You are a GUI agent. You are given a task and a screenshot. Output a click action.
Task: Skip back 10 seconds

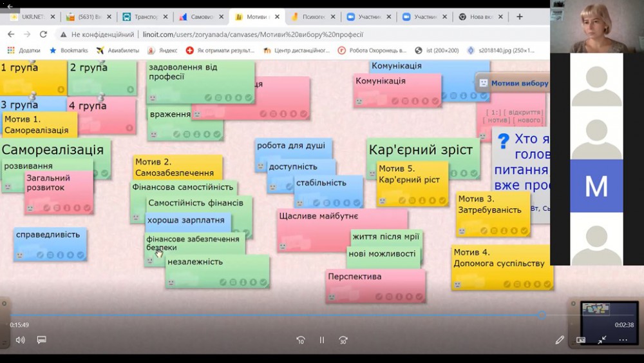click(x=301, y=340)
